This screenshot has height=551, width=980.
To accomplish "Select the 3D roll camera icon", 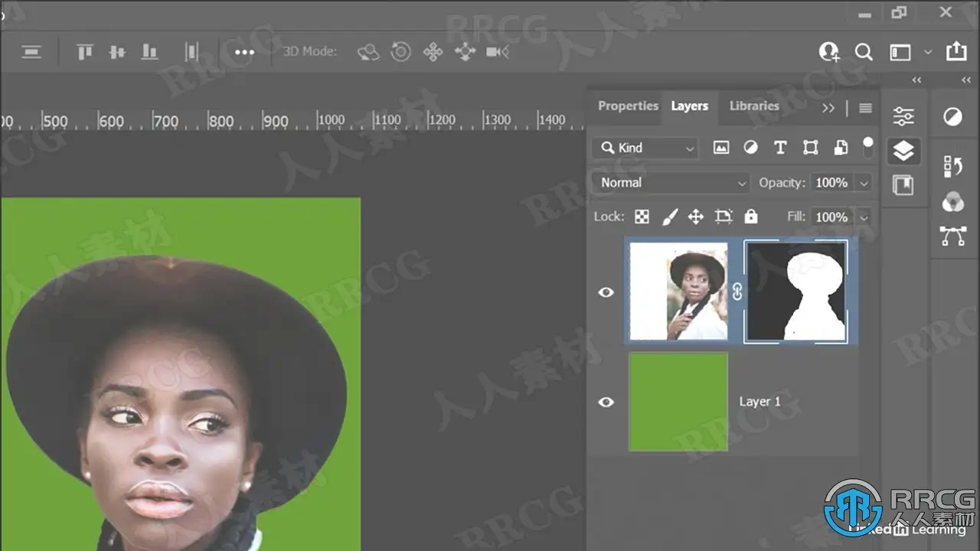I will [400, 52].
